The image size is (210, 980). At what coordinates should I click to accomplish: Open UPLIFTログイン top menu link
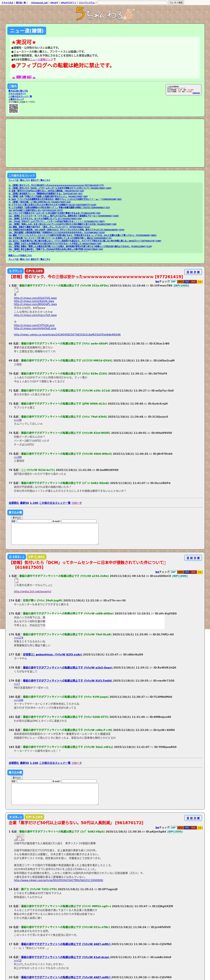coord(69,3)
